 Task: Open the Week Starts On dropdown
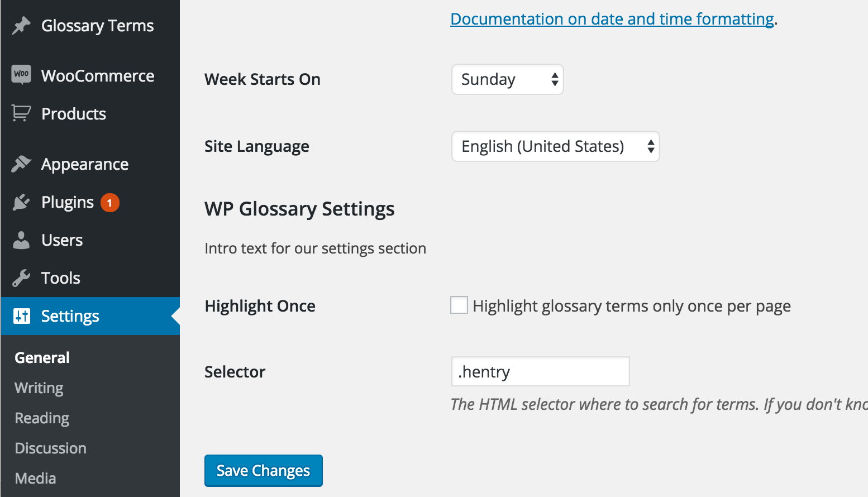[507, 79]
